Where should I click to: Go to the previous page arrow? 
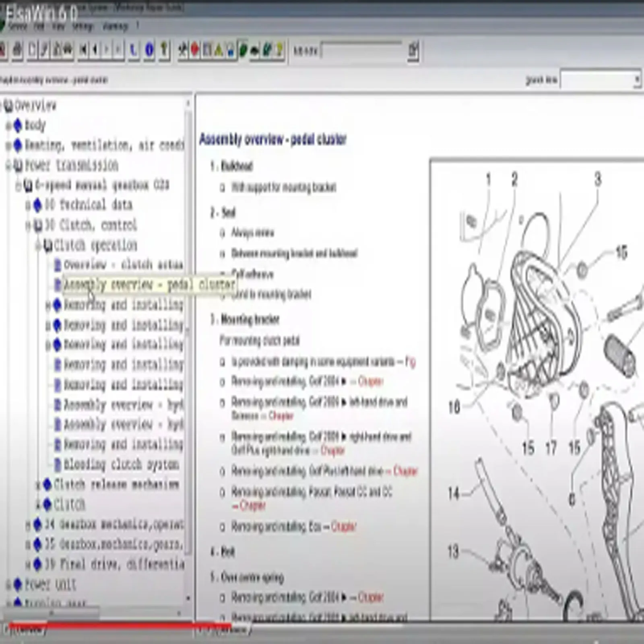click(x=95, y=50)
